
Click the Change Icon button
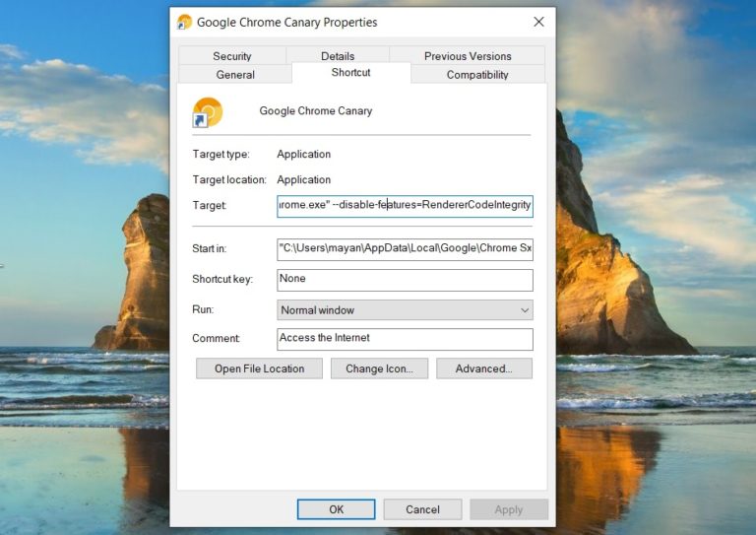379,368
